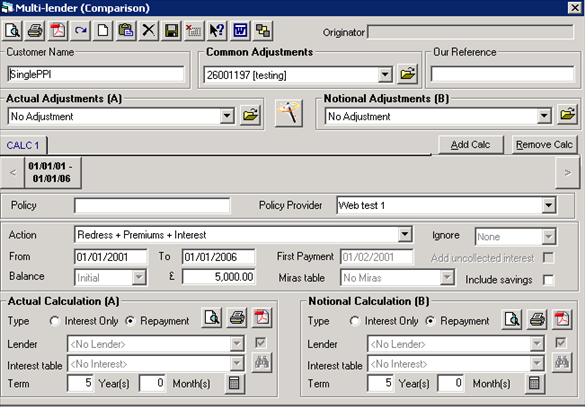The image size is (585, 407).
Task: Open the calculator icon in Actual Calculation term
Action: (x=234, y=383)
